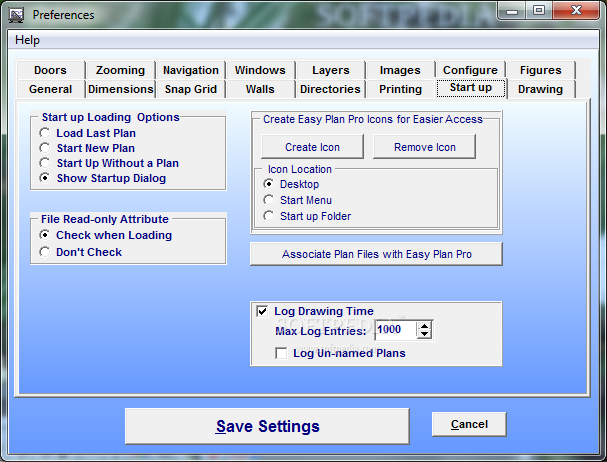The height and width of the screenshot is (462, 607).
Task: Click the Save Settings button
Action: [x=267, y=426]
